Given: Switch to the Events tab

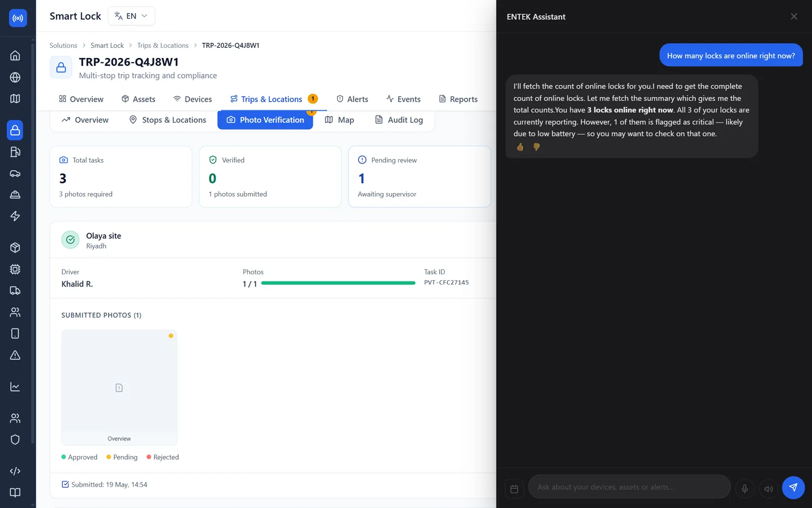Looking at the screenshot, I should [403, 99].
